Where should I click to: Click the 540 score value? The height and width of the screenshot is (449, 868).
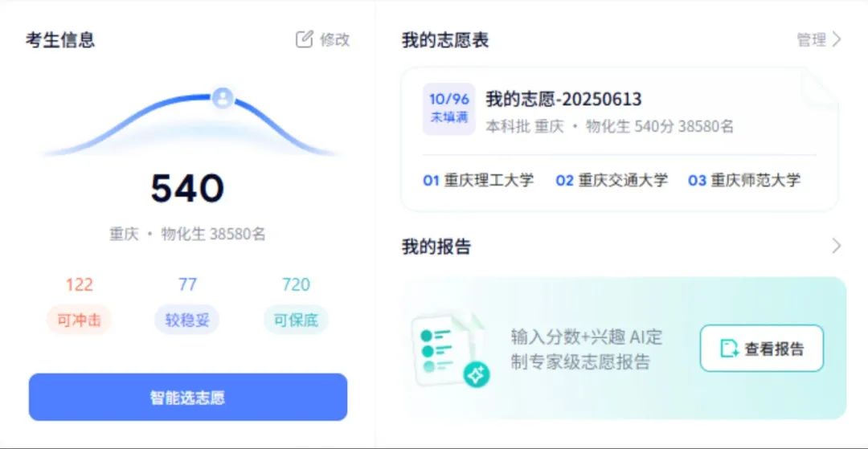point(187,189)
